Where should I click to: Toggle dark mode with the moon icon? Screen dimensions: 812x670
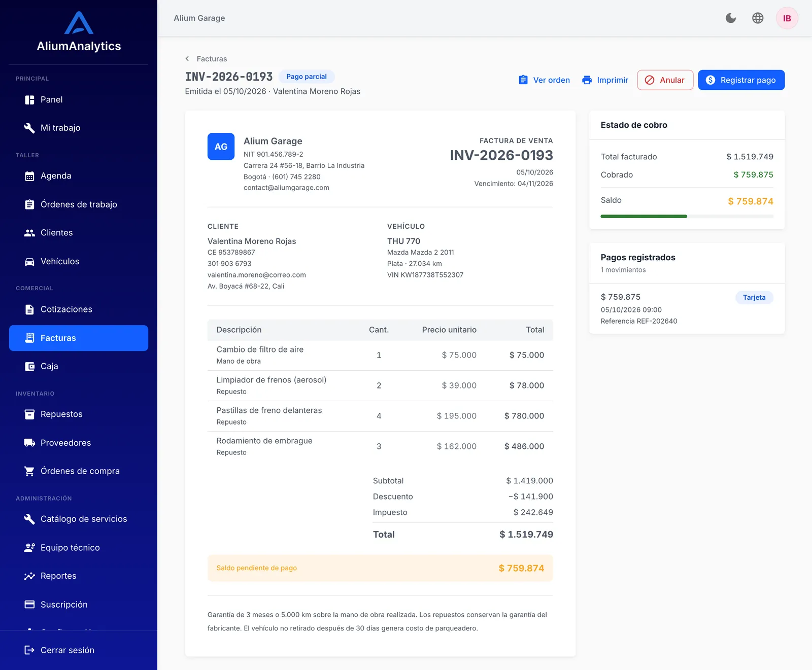point(731,18)
